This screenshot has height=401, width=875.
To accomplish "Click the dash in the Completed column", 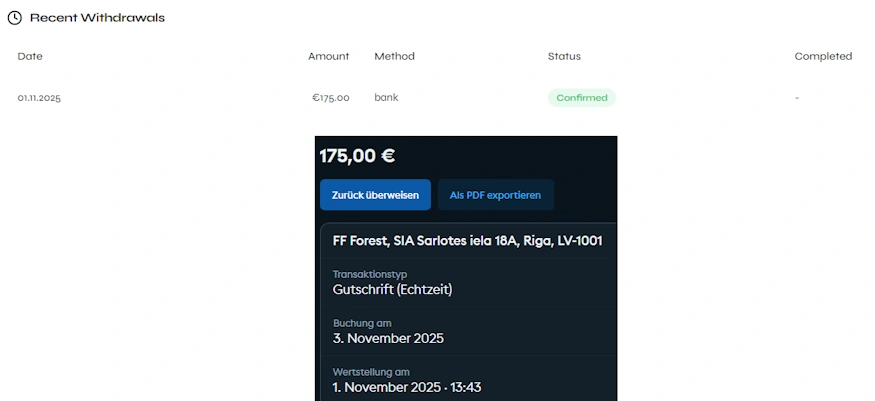I will tap(797, 98).
